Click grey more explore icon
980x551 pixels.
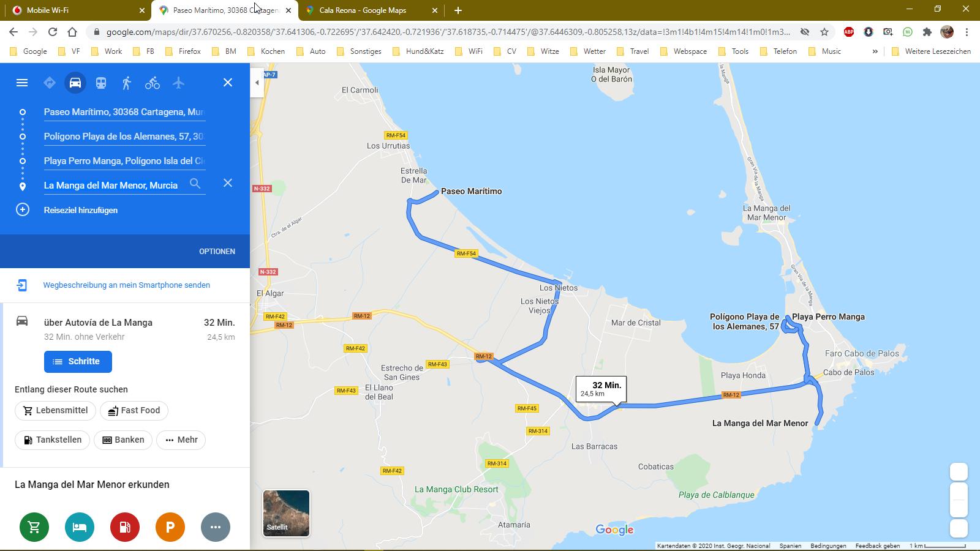[x=216, y=527]
